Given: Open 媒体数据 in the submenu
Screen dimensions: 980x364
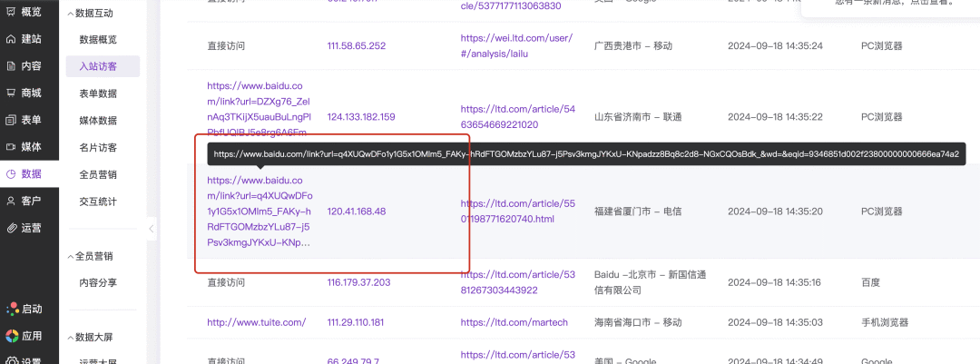Looking at the screenshot, I should pyautogui.click(x=98, y=121).
